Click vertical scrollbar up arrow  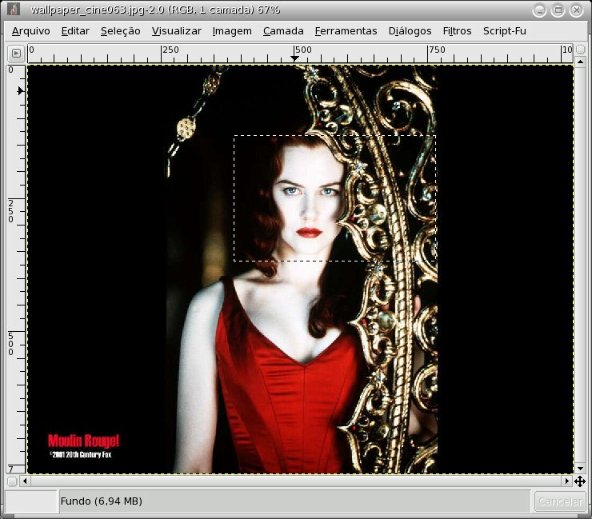point(580,61)
